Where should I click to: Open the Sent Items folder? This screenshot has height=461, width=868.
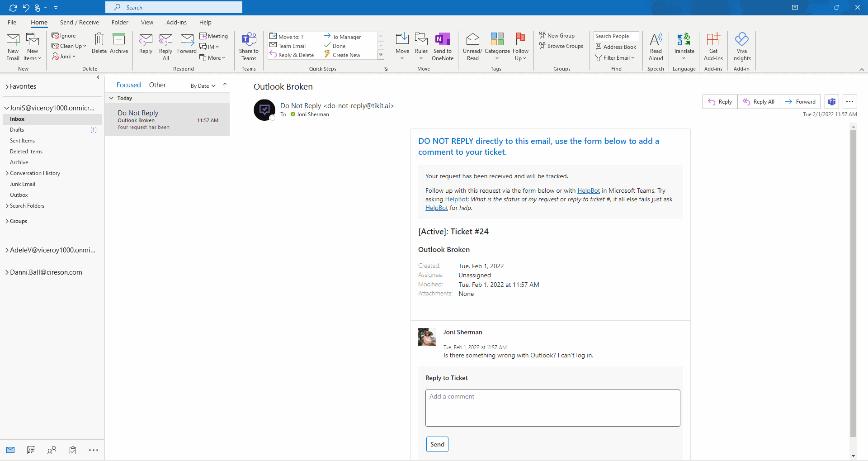(x=52, y=141)
